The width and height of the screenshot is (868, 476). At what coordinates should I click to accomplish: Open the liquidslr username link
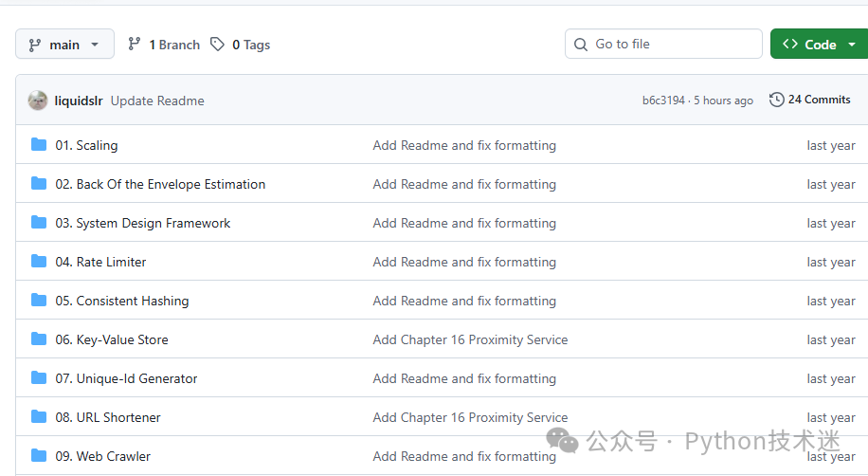pyautogui.click(x=79, y=101)
